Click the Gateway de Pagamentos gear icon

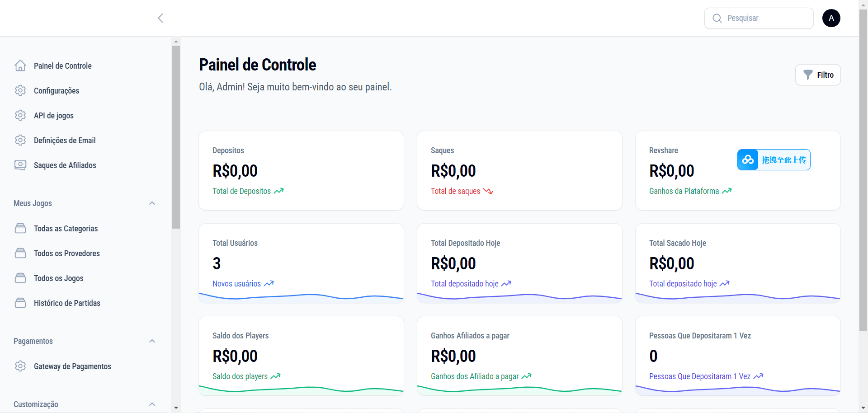(20, 366)
